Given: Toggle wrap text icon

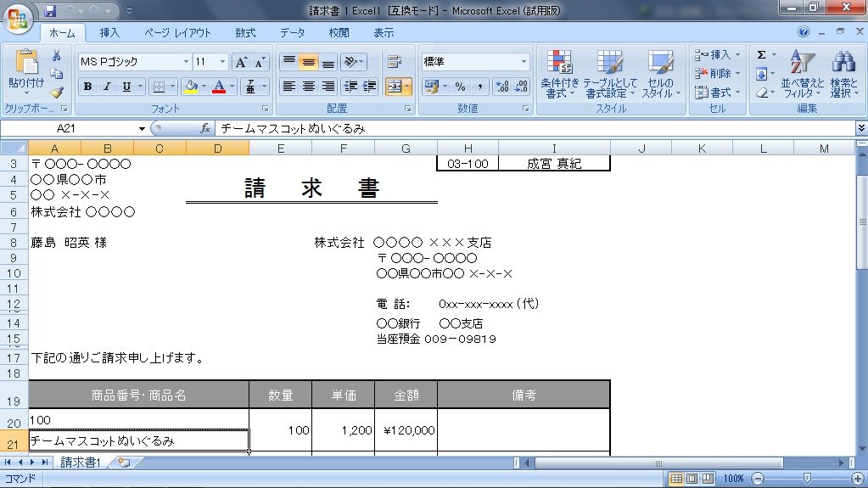Looking at the screenshot, I should 395,61.
